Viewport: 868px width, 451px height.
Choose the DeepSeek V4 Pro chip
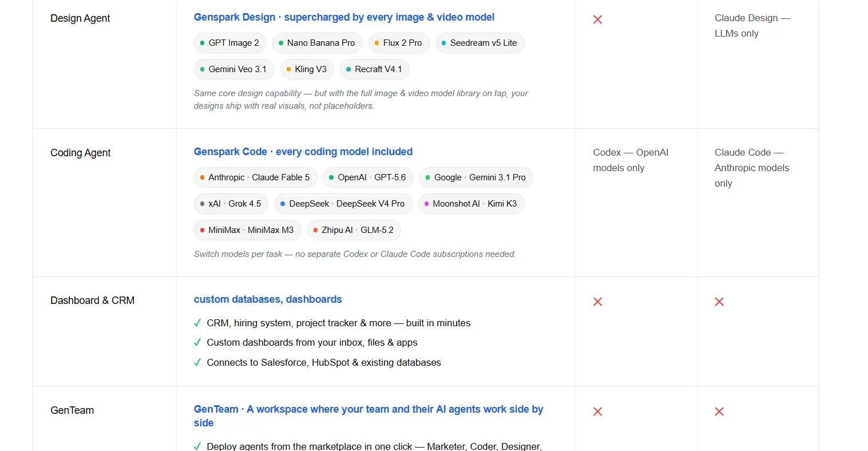(343, 204)
